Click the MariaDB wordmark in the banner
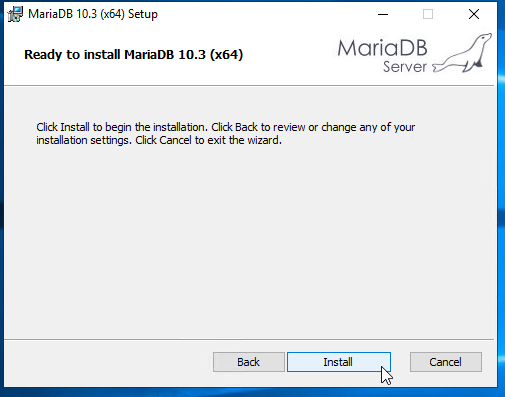 point(382,48)
